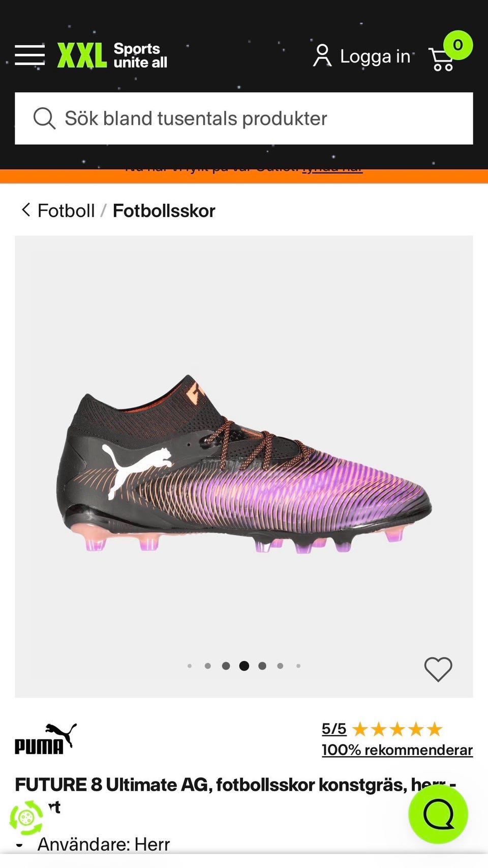Screen dimensions: 488x868
Task: Click the Puma brand logo
Action: 46,739
